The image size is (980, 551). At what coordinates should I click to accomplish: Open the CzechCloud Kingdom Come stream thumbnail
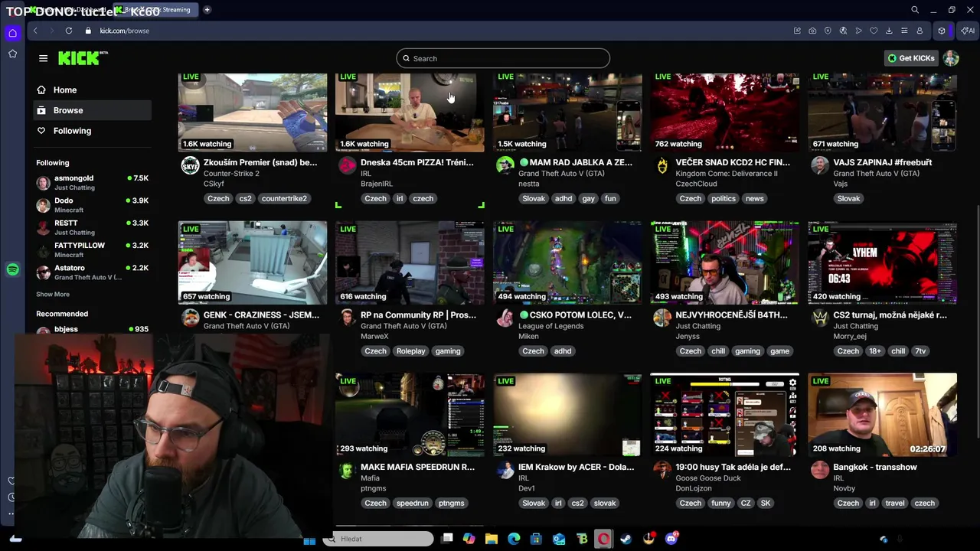click(x=724, y=112)
